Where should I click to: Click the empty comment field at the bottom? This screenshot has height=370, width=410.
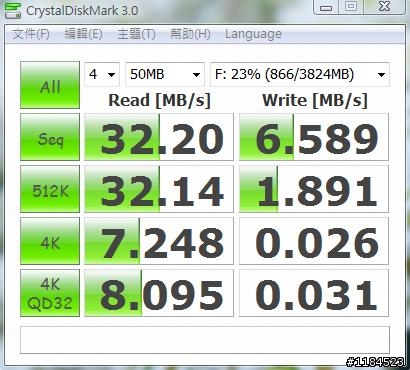(x=205, y=340)
